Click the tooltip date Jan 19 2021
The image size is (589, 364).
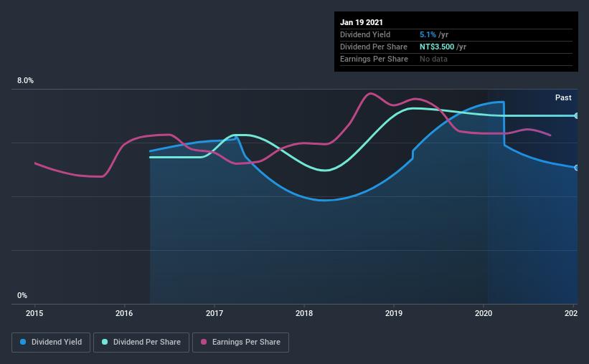pyautogui.click(x=362, y=22)
